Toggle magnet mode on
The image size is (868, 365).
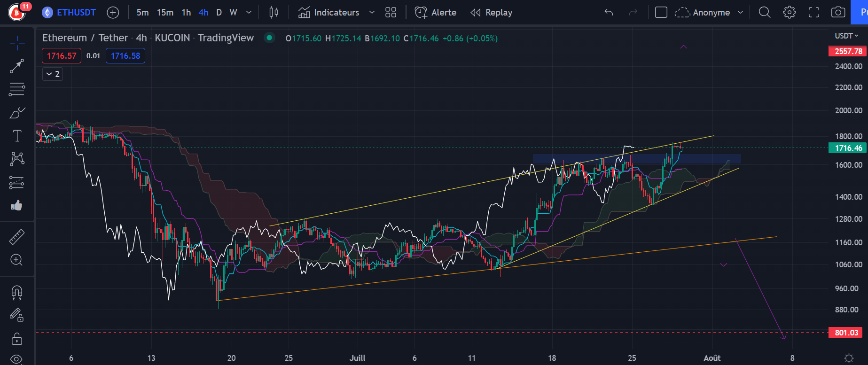[x=17, y=293]
